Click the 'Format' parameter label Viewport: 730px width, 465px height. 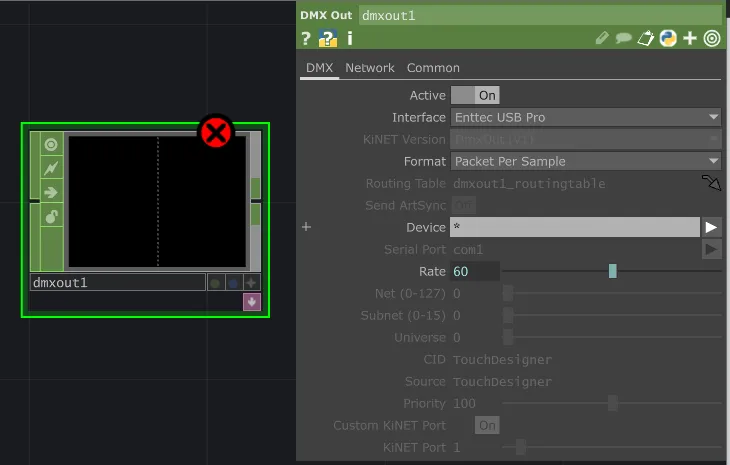[x=425, y=162]
